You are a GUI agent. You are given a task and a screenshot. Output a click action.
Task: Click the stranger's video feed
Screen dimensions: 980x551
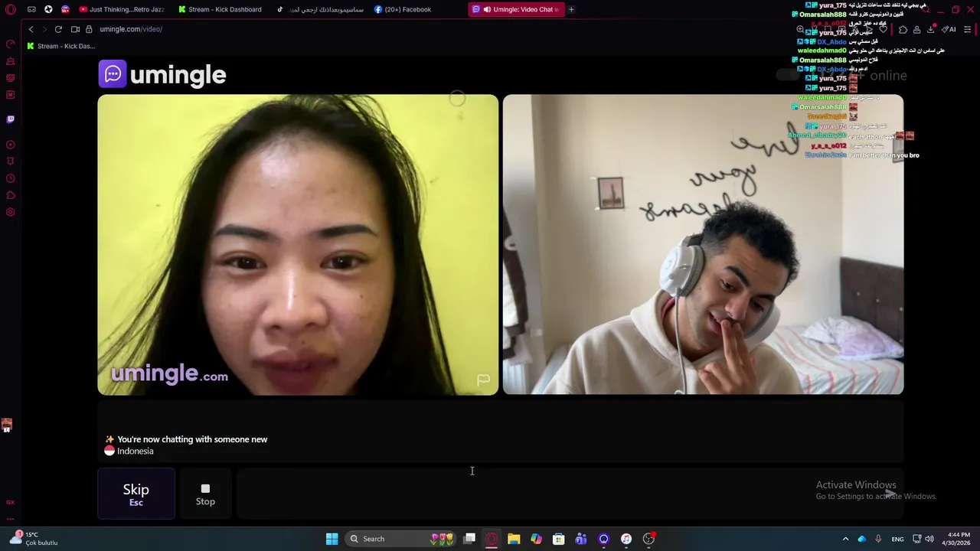coord(298,245)
